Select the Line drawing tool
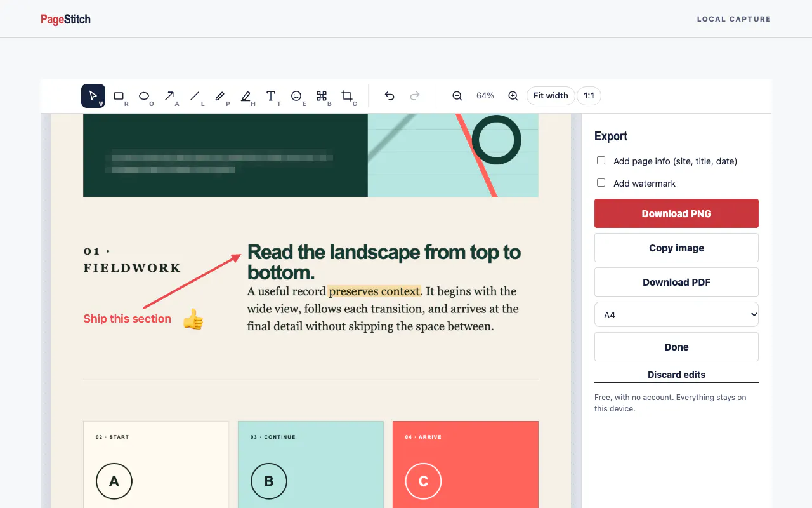 [x=195, y=96]
